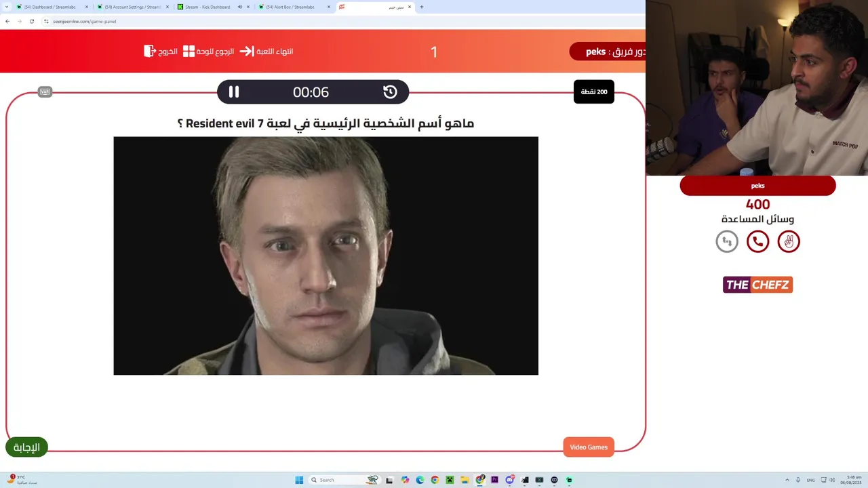Click the 200 نقطة points badge
This screenshot has width=868, height=488.
click(x=594, y=91)
